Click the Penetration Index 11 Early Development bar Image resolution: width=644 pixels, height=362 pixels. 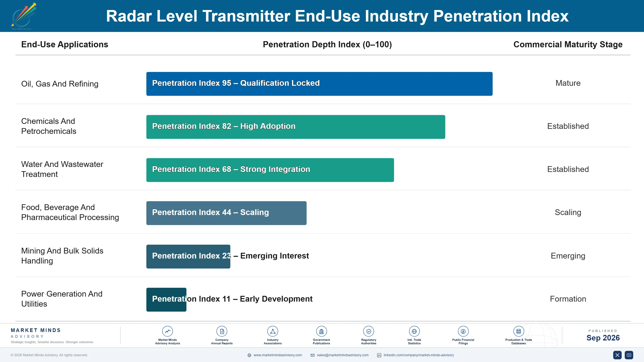(x=166, y=300)
